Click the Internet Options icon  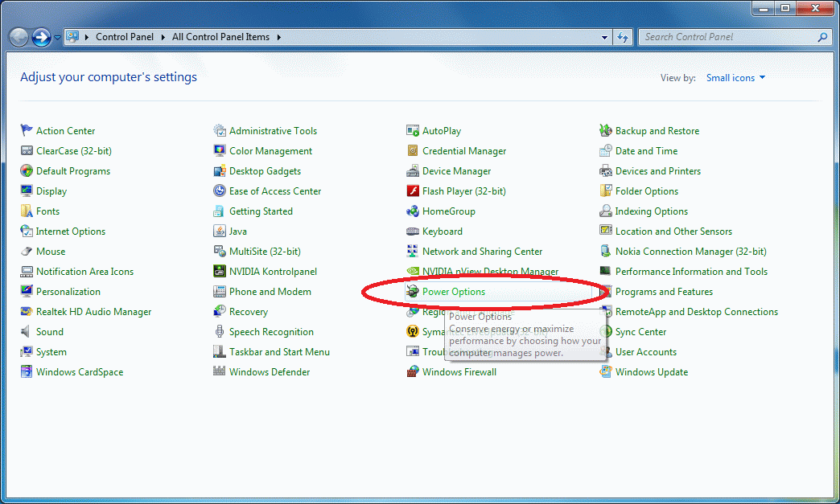click(x=27, y=231)
